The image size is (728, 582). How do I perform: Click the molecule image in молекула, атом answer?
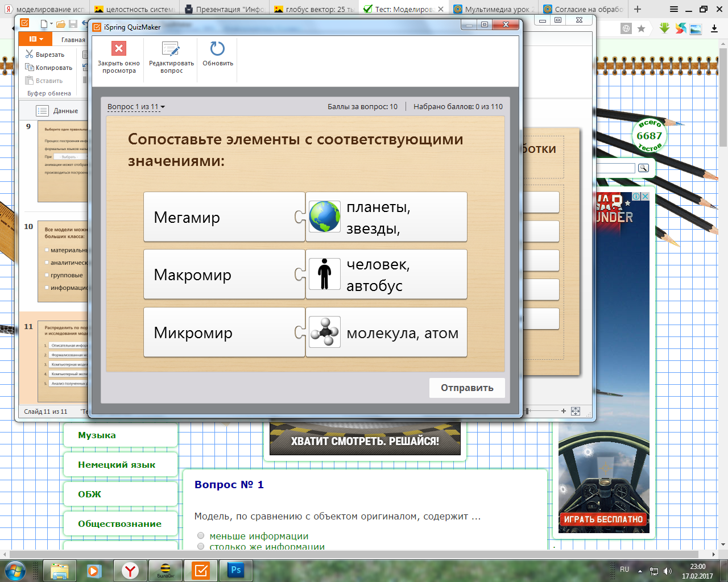click(x=325, y=332)
